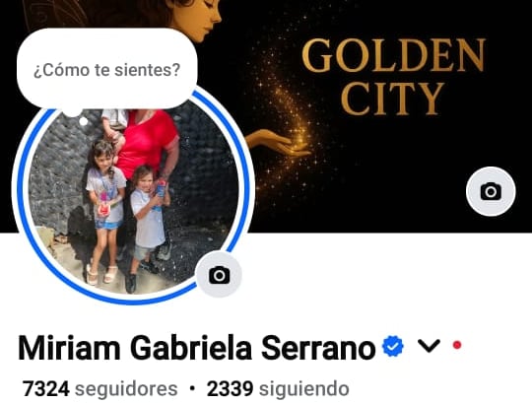Image resolution: width=532 pixels, height=403 pixels.
Task: Expand the chevron next to profile name
Action: coord(429,346)
